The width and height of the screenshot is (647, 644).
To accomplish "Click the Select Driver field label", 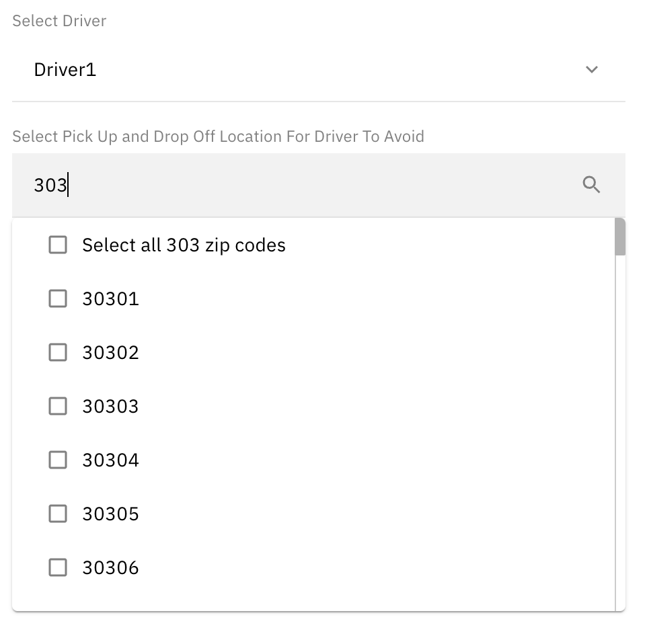I will (x=59, y=21).
